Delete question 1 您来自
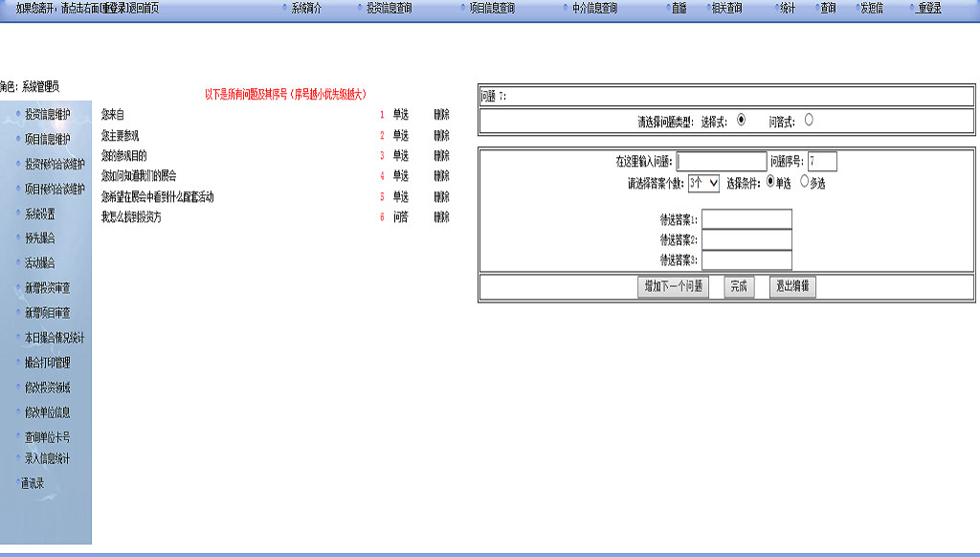Viewport: 980px width, 557px height. click(x=441, y=115)
